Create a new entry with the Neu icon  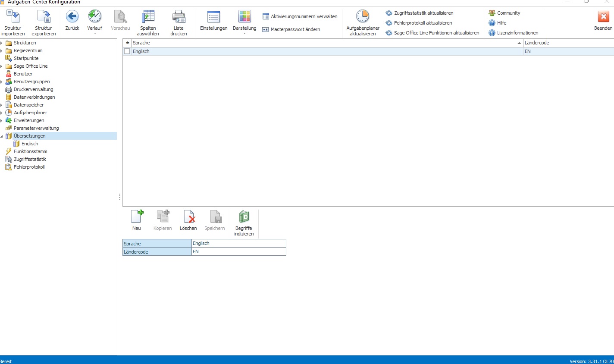click(x=137, y=217)
